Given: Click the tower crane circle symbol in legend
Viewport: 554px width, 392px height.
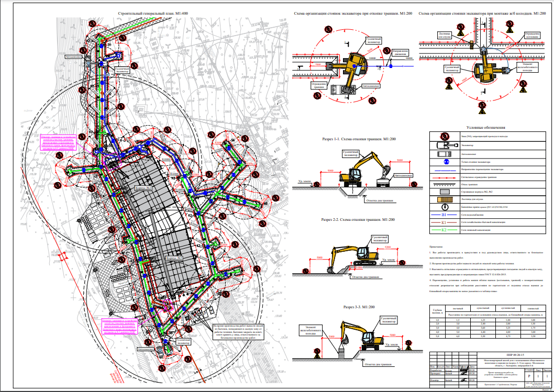Looking at the screenshot, I should tap(445, 207).
